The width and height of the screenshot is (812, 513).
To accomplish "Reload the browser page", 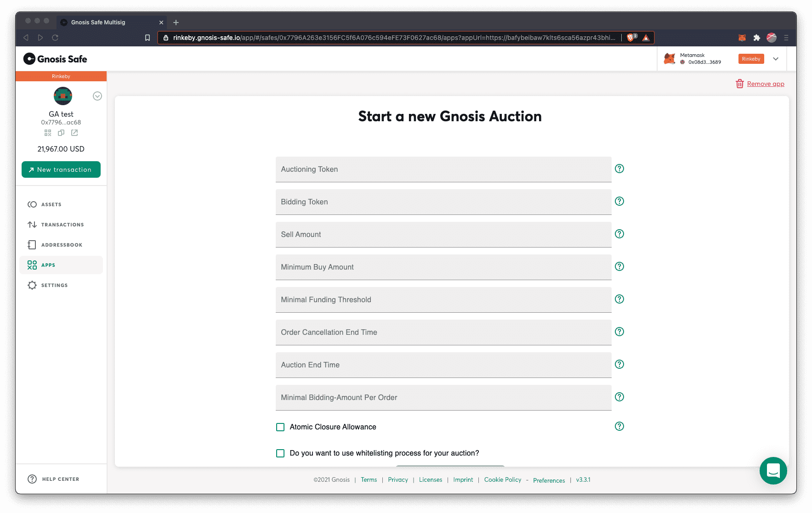I will pyautogui.click(x=55, y=38).
